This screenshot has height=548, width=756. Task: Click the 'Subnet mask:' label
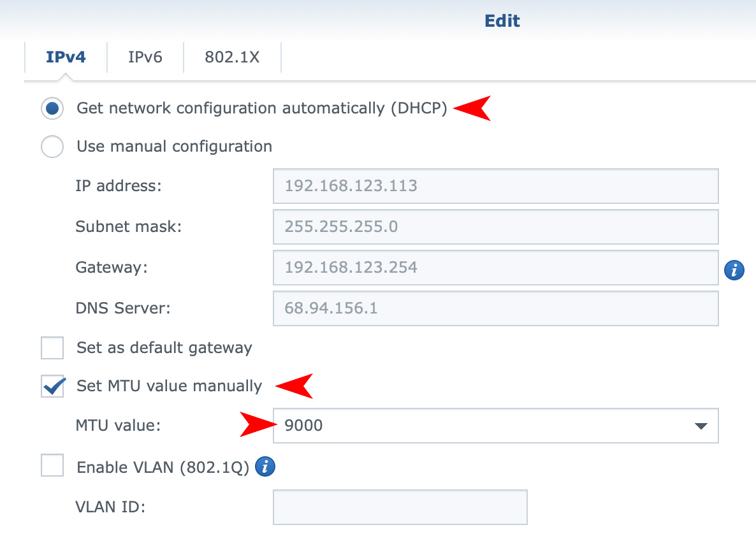tap(129, 226)
